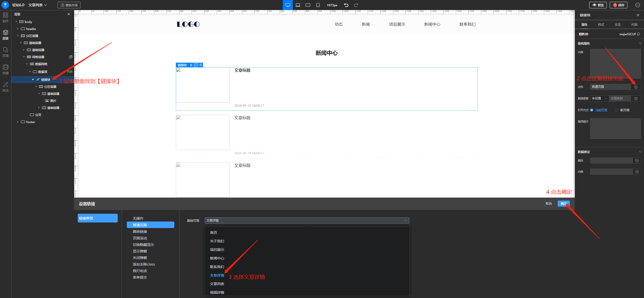
Task: Click the 链接类型 tab button
Action: [98, 218]
